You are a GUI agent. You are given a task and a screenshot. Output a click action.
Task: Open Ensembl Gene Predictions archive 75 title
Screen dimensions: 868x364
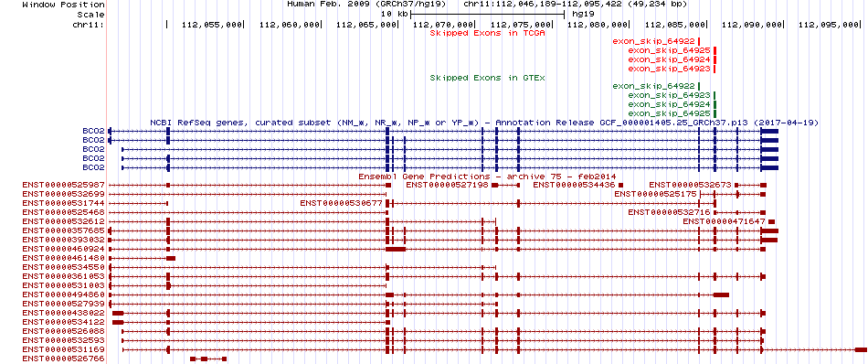coord(487,177)
